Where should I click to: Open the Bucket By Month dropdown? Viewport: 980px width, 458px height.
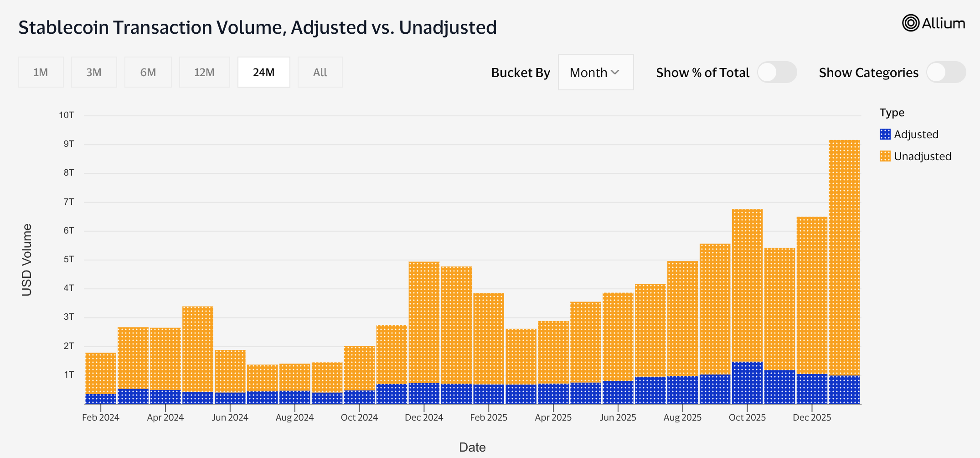pos(595,73)
